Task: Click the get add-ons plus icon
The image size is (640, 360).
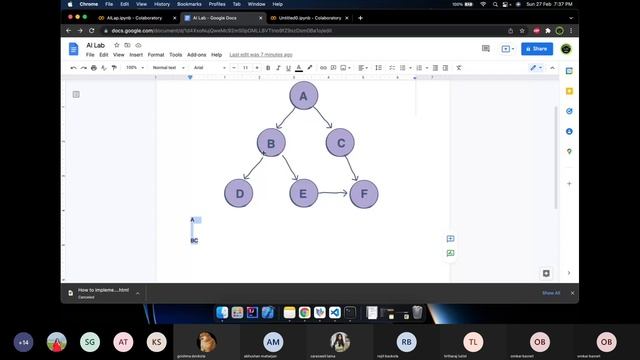Action: point(569,184)
